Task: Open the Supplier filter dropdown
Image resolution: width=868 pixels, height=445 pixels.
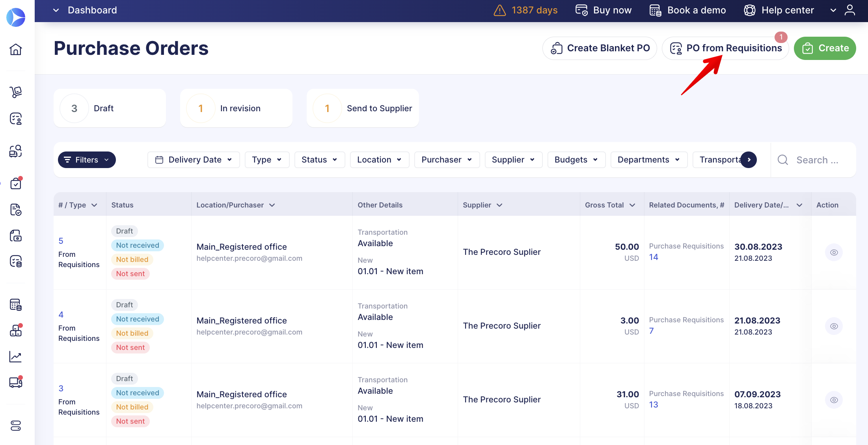Action: click(514, 160)
